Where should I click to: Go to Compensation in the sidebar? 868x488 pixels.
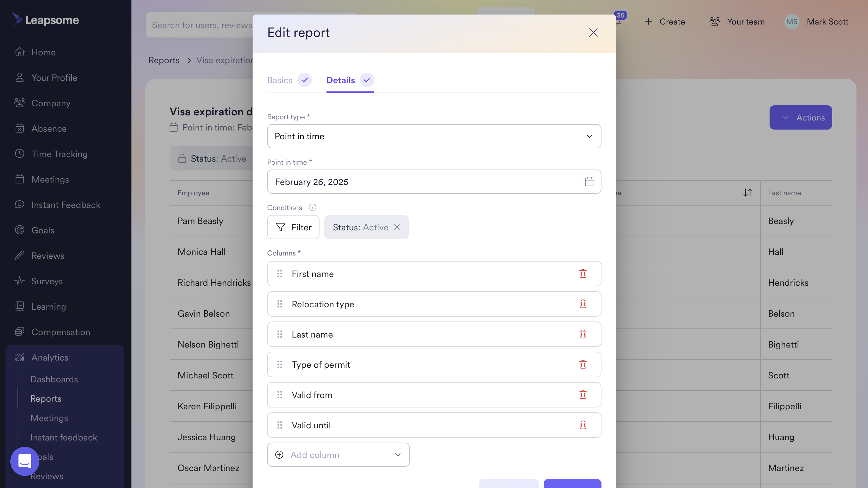[61, 332]
